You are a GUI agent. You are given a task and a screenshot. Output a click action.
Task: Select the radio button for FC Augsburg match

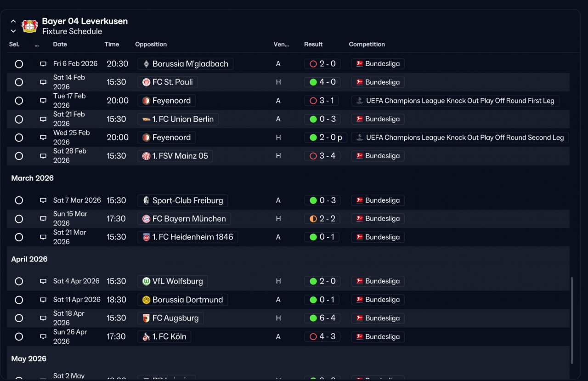tap(19, 318)
